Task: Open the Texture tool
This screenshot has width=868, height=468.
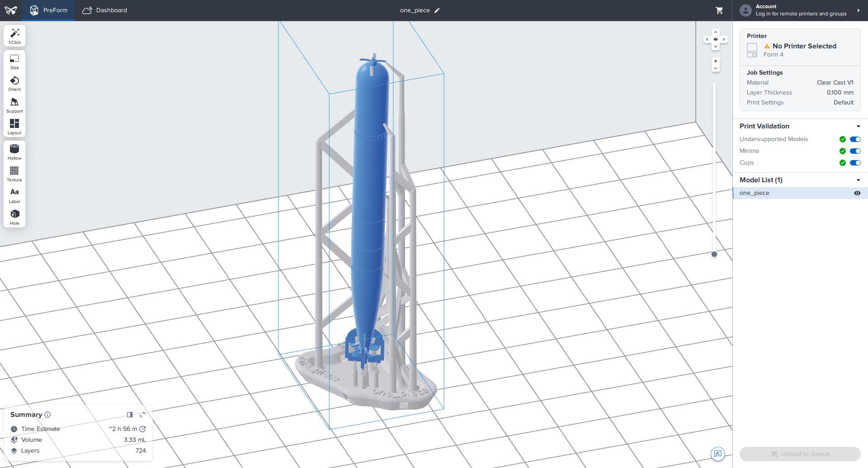Action: tap(14, 174)
